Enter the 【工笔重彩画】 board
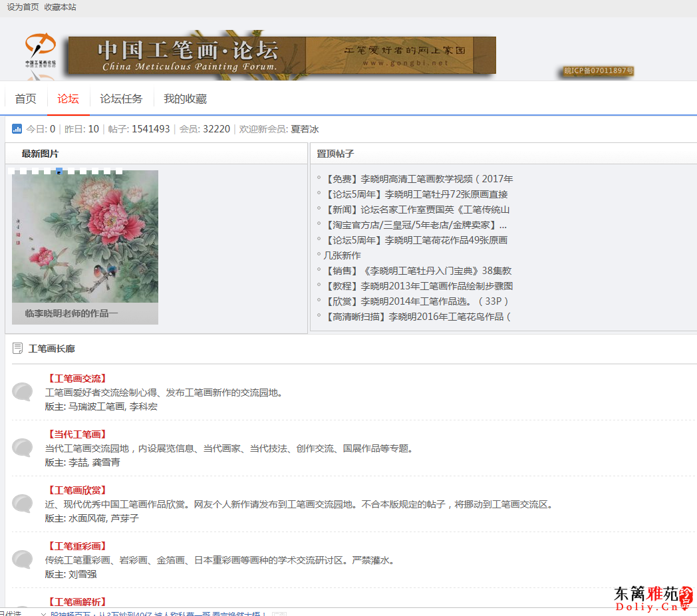Image resolution: width=697 pixels, height=616 pixels. point(77,546)
